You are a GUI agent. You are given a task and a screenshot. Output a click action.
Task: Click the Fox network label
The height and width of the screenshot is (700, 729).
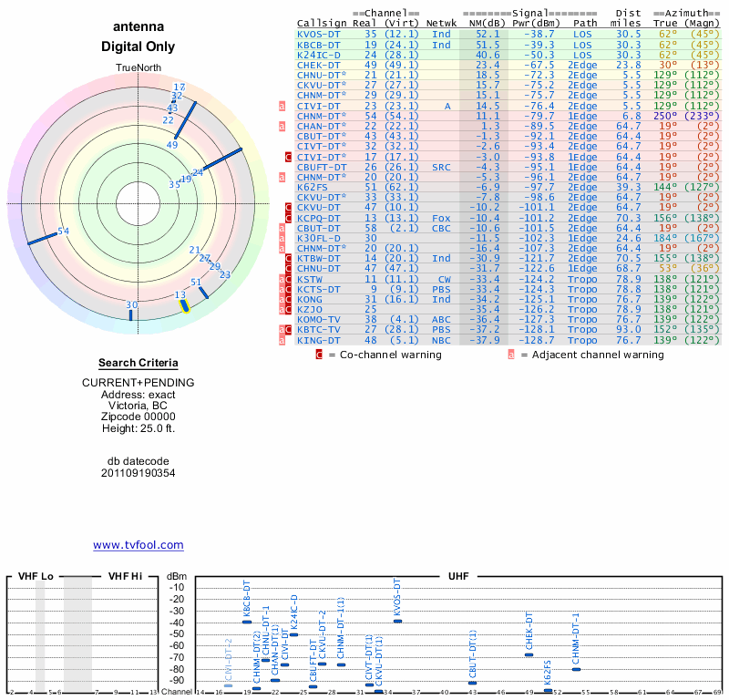pyautogui.click(x=441, y=218)
